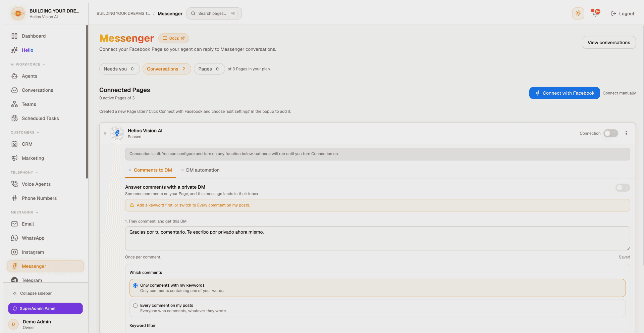This screenshot has width=644, height=333.
Task: Collapse the AI Workforce section
Action: tap(28, 64)
